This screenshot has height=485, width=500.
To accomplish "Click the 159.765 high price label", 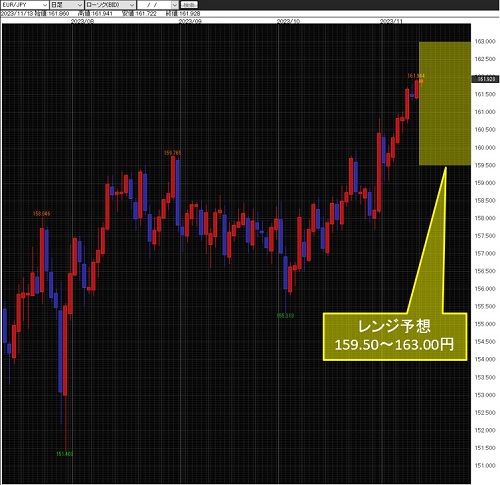I will [x=172, y=153].
